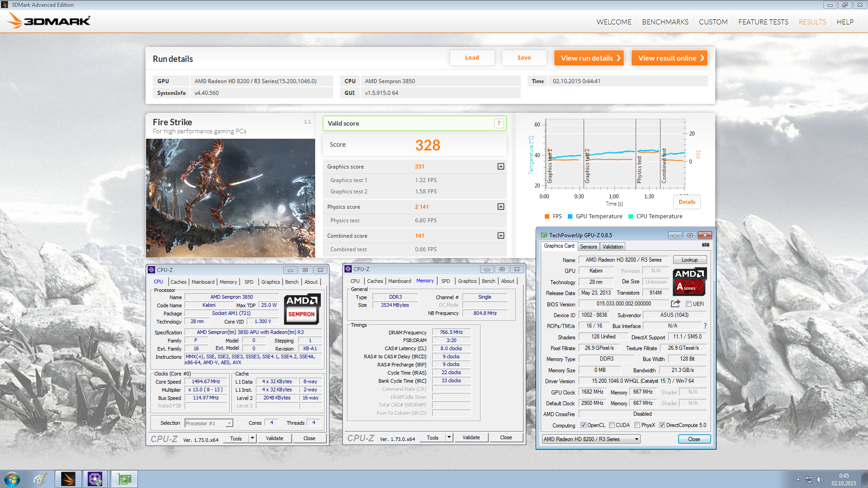Click the Lookup button in GPU-Z

[689, 260]
